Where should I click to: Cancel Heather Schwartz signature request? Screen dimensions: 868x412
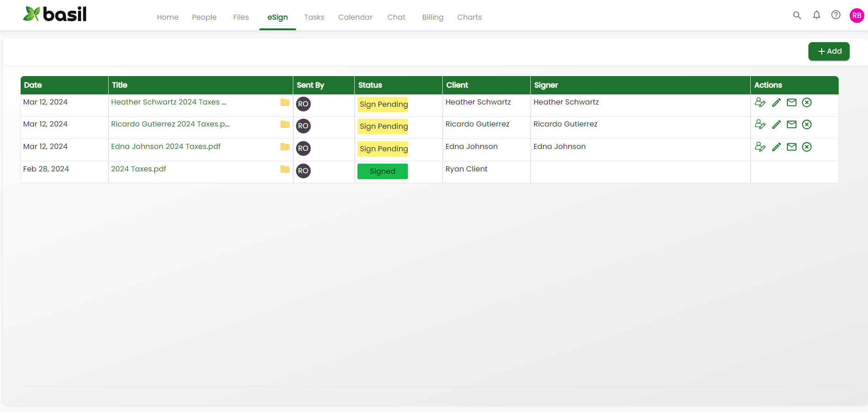pyautogui.click(x=807, y=103)
